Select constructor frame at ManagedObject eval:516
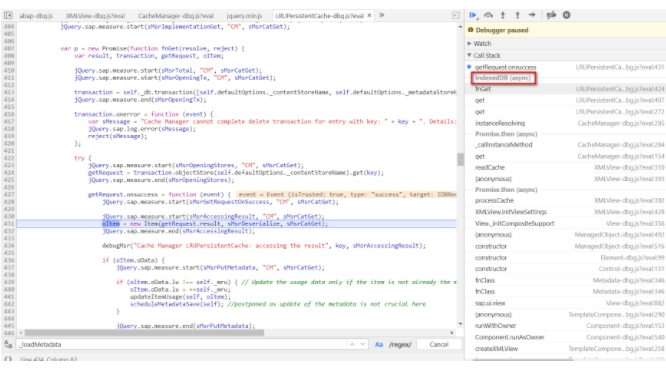This screenshot has height=368, width=666. (x=565, y=246)
